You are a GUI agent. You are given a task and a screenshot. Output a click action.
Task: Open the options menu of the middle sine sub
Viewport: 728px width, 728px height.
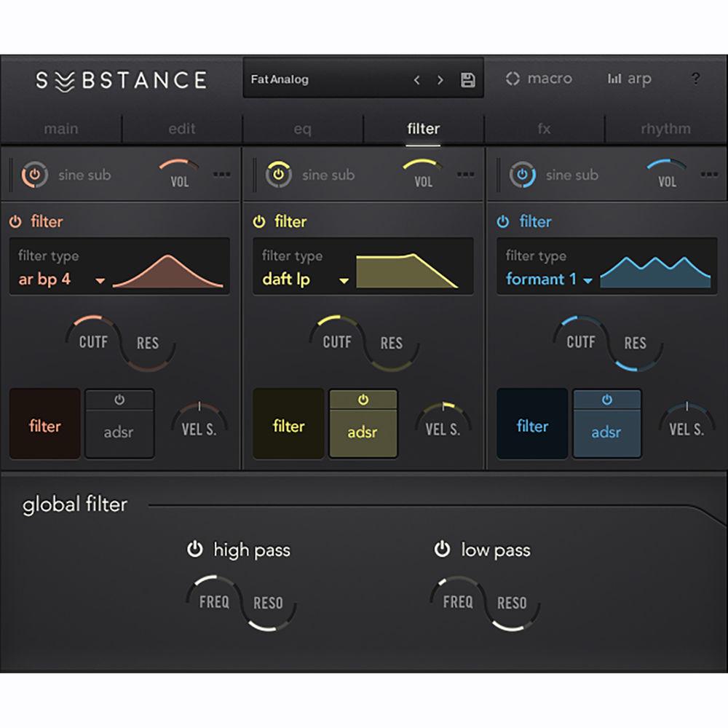(x=466, y=175)
